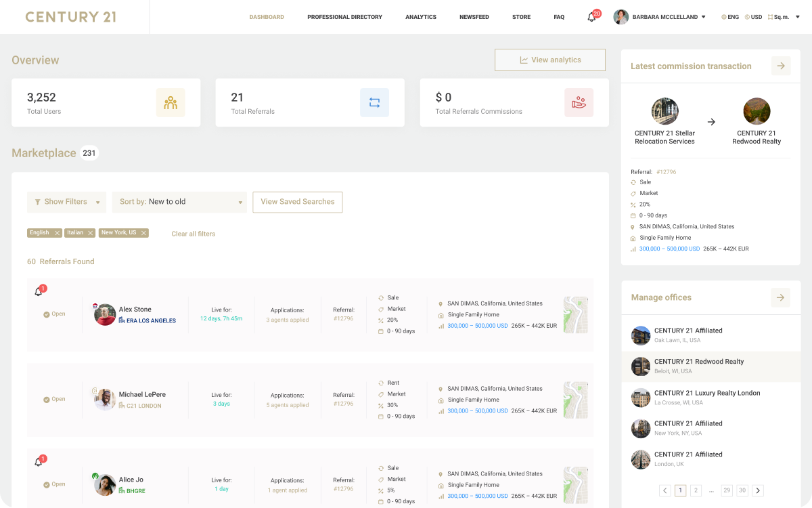Click '3 agents applied' on Alex Stone row
This screenshot has height=508, width=812.
[x=288, y=320]
